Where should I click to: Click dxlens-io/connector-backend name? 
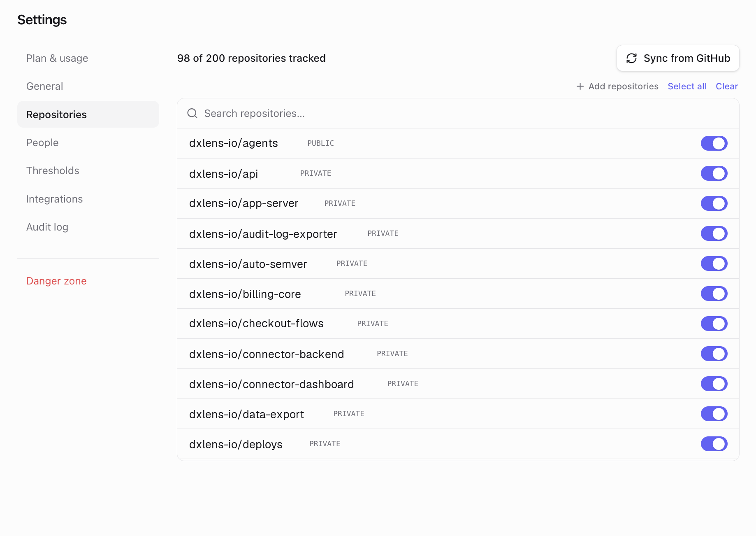tap(267, 354)
